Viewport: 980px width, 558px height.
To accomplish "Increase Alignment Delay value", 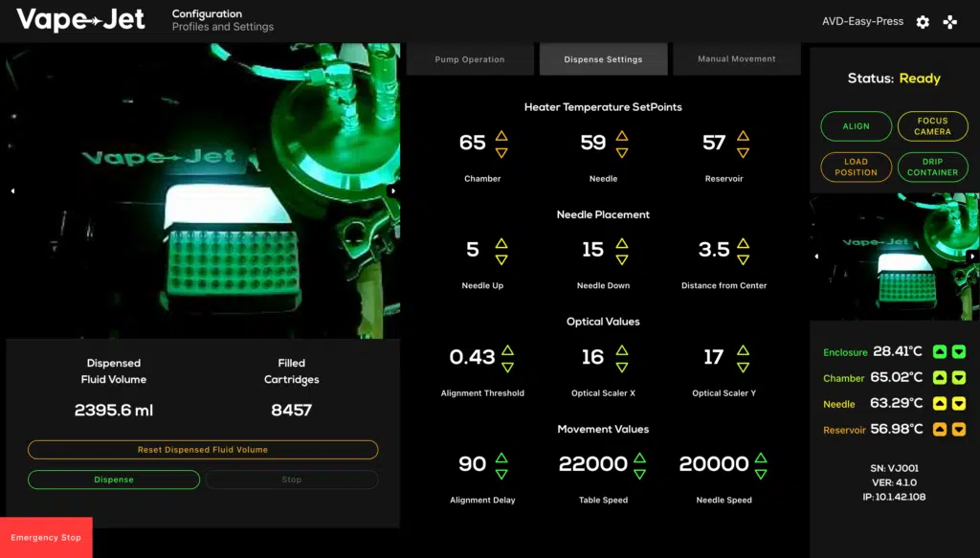I will [x=501, y=458].
